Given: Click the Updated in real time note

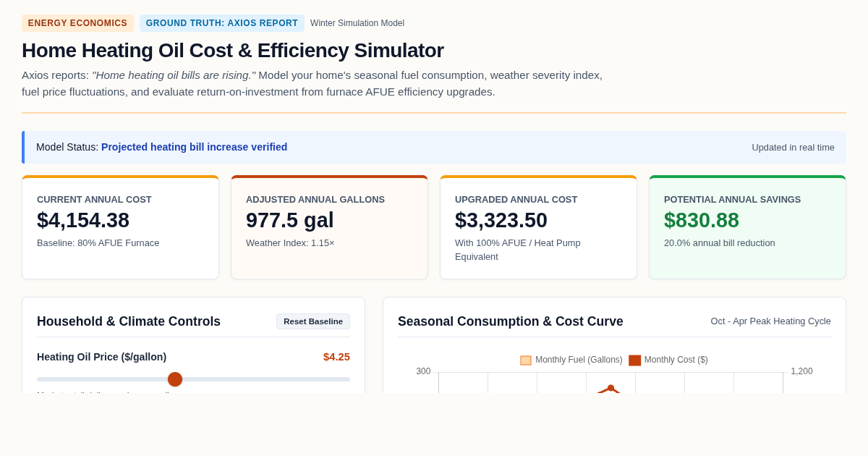Looking at the screenshot, I should (x=793, y=148).
